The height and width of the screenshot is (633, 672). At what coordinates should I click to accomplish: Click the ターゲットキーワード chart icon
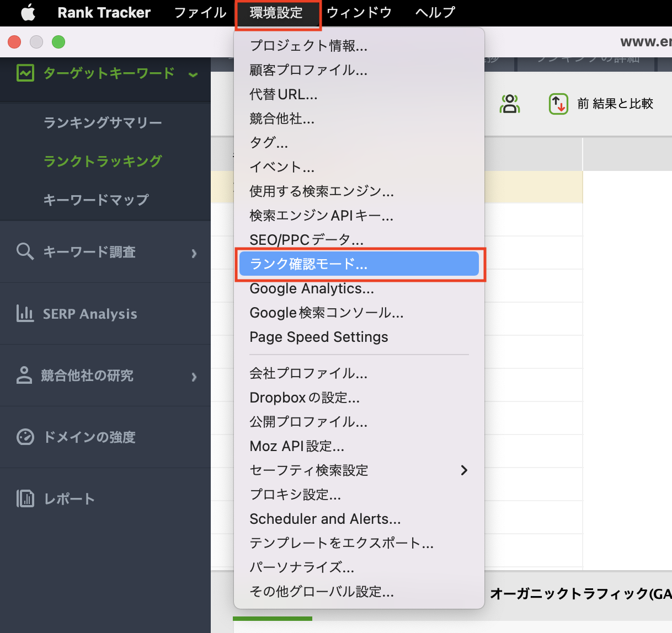tap(25, 73)
